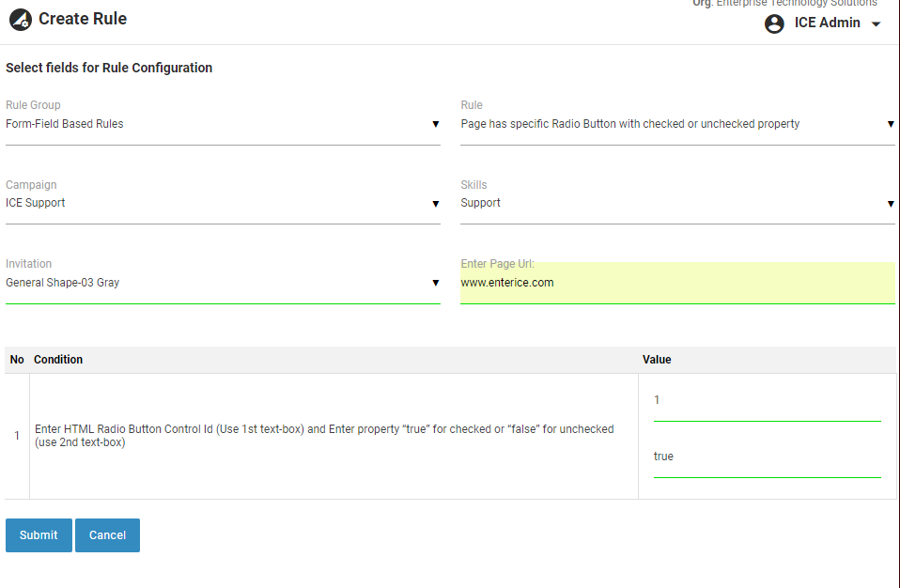Click the radio button condition description text
900x588 pixels.
tap(324, 436)
